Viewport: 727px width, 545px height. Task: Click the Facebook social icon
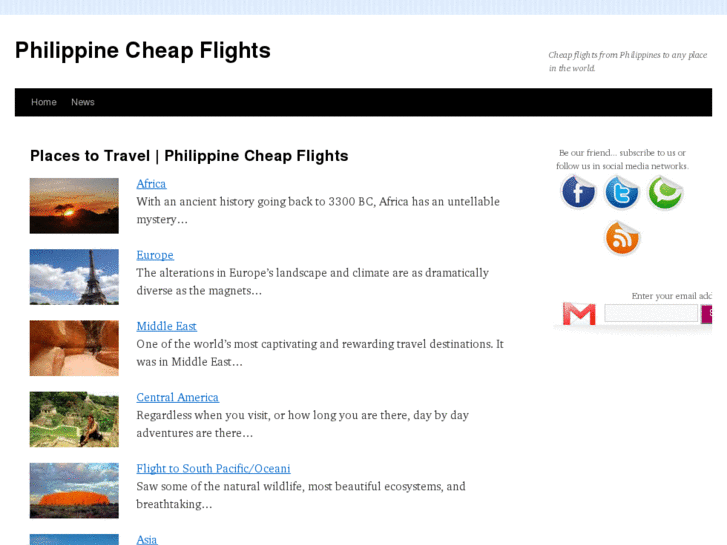tap(578, 192)
